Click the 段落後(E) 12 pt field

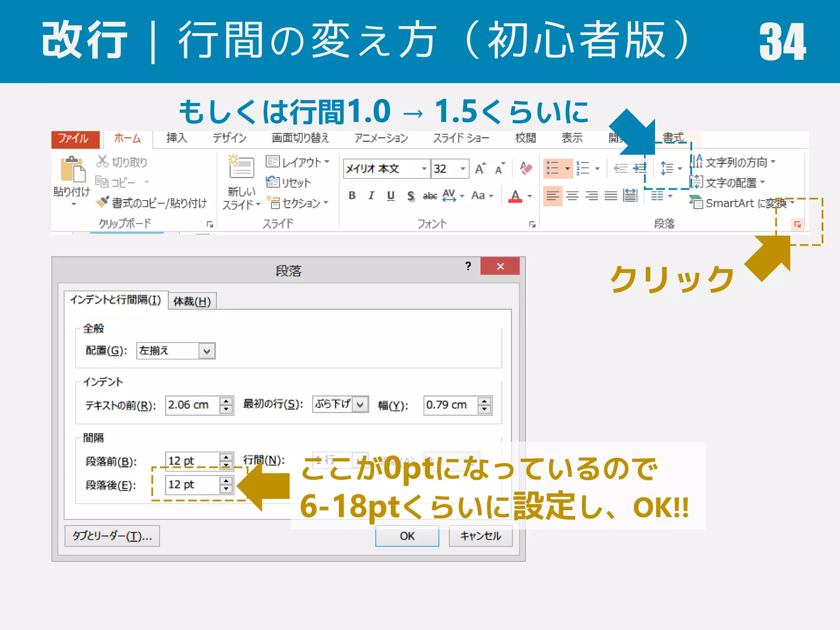click(199, 485)
